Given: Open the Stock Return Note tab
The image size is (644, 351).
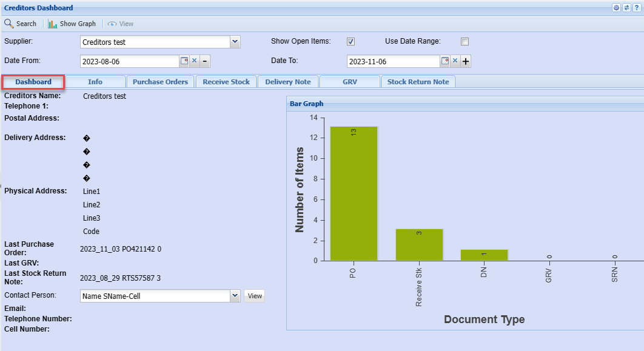Looking at the screenshot, I should click(x=418, y=82).
